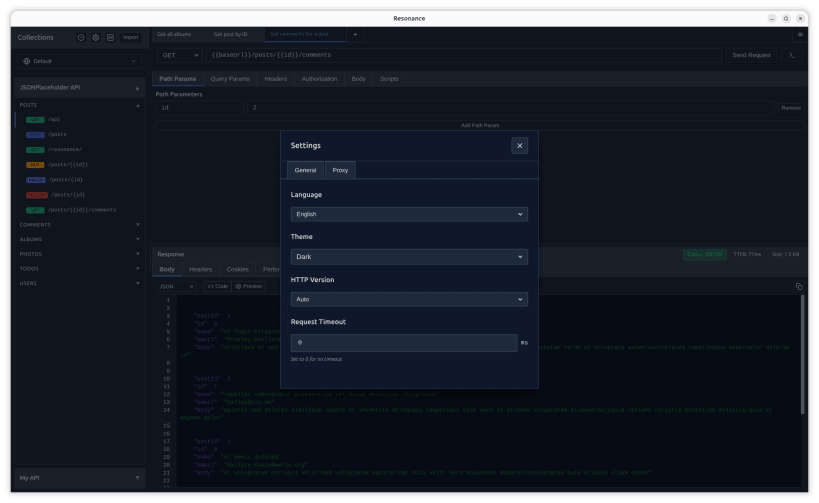This screenshot has width=819, height=503.
Task: Open the Get post by ID tab
Action: [230, 34]
